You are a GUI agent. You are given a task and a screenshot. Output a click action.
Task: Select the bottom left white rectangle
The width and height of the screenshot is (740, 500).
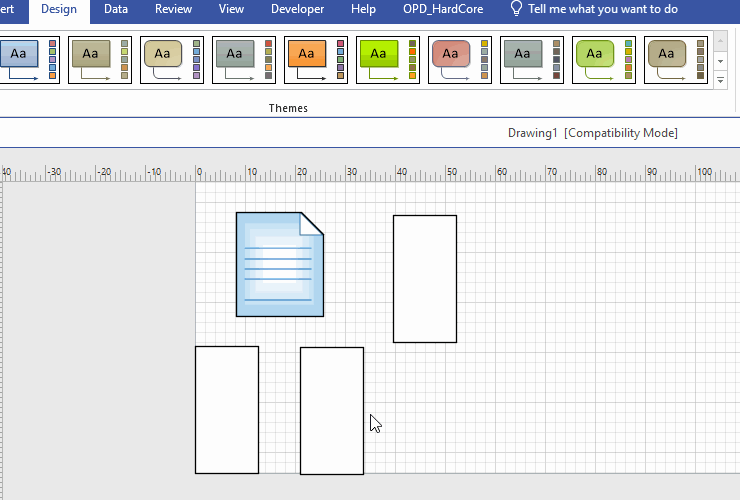coord(227,410)
